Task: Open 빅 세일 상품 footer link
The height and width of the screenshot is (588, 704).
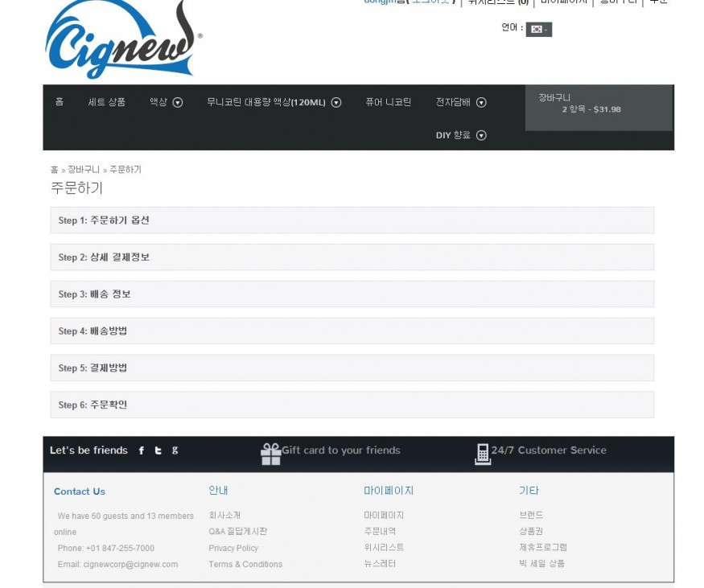Action: pyautogui.click(x=542, y=563)
